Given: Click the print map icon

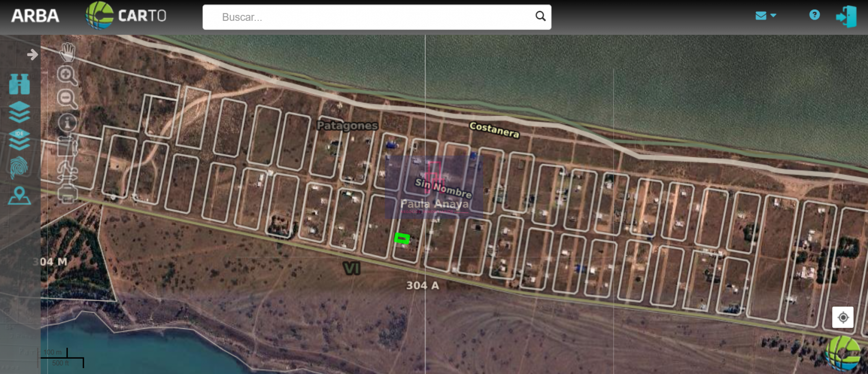Looking at the screenshot, I should pyautogui.click(x=67, y=194).
